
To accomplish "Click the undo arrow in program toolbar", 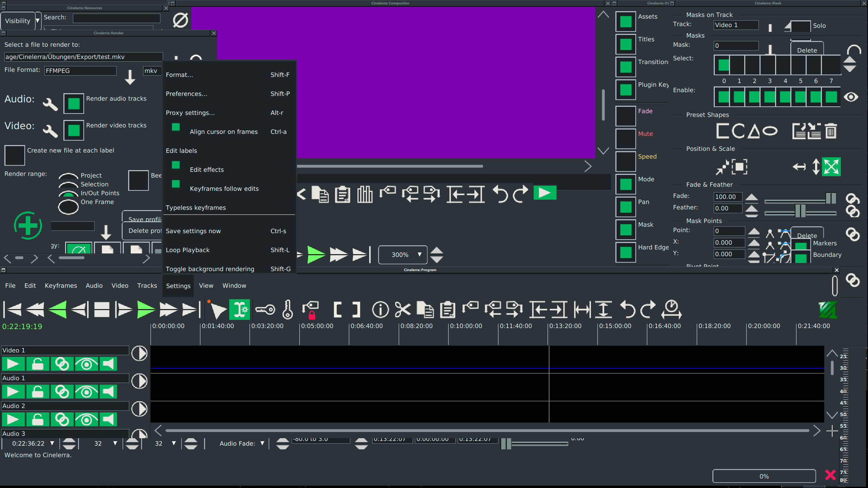I will point(628,309).
